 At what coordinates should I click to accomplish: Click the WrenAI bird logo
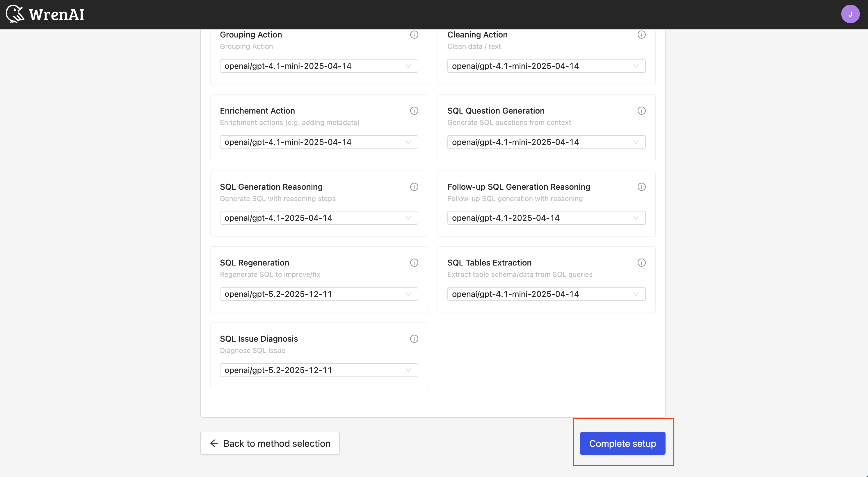point(15,14)
